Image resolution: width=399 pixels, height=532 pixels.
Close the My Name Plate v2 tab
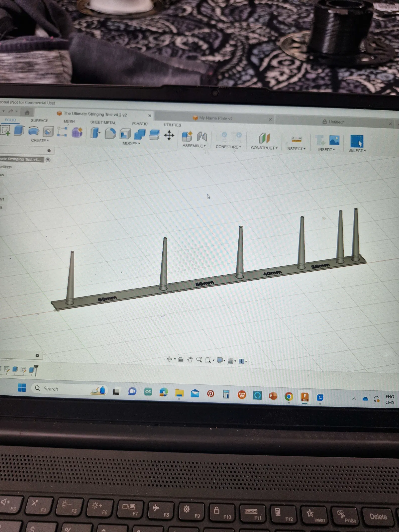[270, 120]
